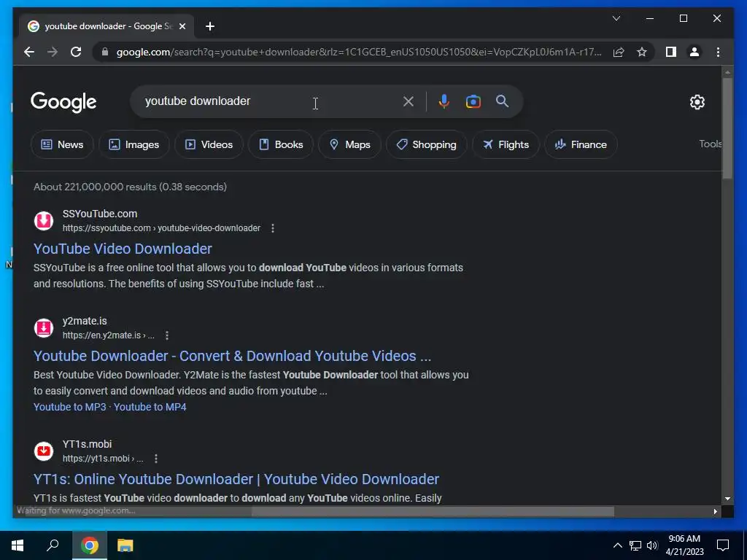Open the Chrome profile avatar
Image resolution: width=747 pixels, height=560 pixels.
point(694,52)
